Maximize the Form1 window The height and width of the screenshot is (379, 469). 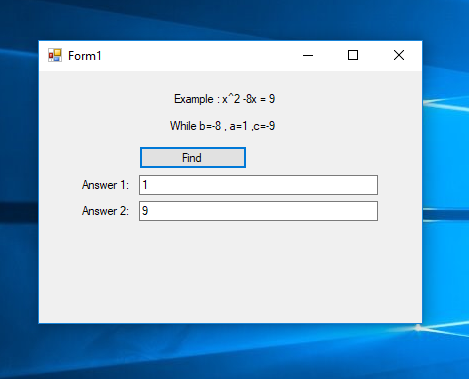pyautogui.click(x=353, y=55)
